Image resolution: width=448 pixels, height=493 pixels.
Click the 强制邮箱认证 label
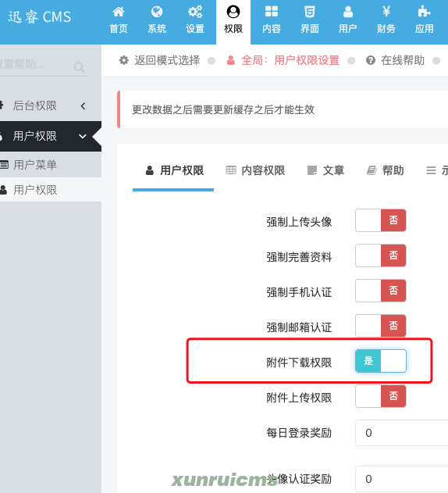pos(299,327)
